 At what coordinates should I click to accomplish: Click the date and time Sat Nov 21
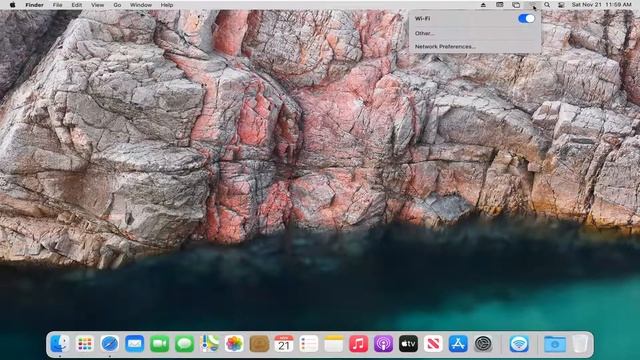click(x=602, y=5)
